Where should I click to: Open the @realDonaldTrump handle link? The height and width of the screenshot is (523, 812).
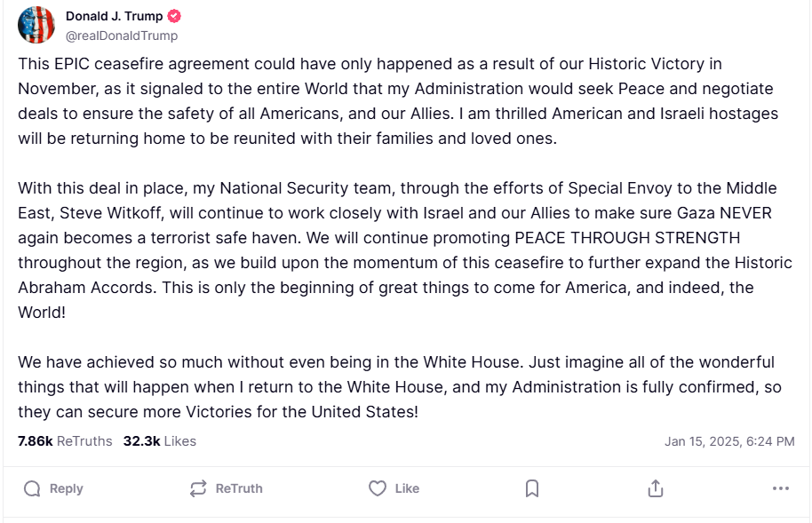pyautogui.click(x=122, y=36)
